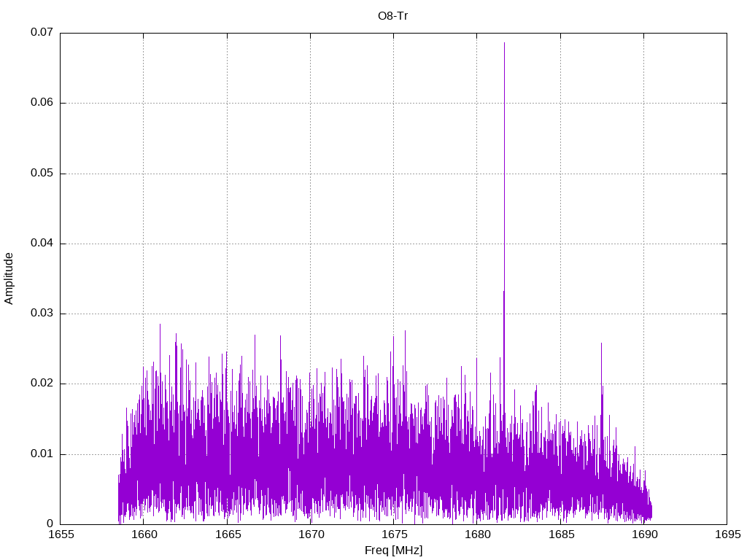Click the 0.07 amplitude tick label

coord(42,33)
